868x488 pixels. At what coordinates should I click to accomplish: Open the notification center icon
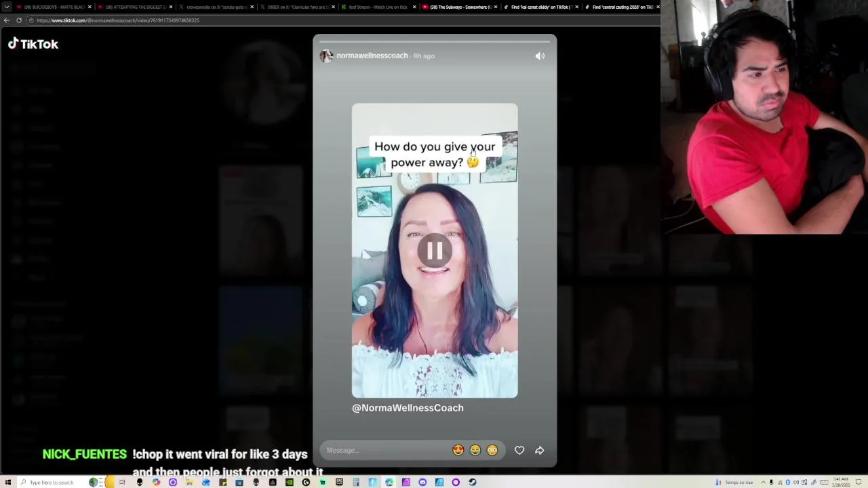859,483
